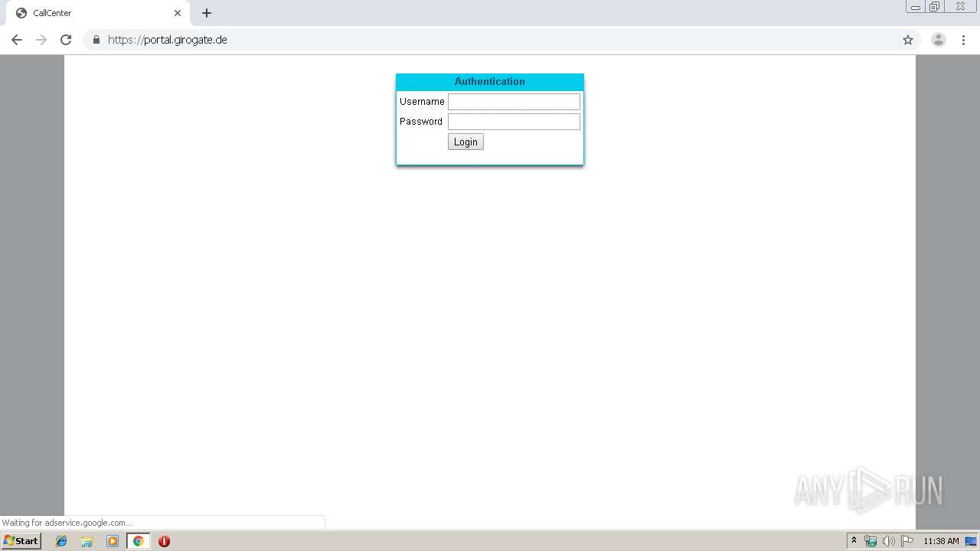This screenshot has height=551, width=980.
Task: Open Action Center flag icon
Action: coord(907,541)
